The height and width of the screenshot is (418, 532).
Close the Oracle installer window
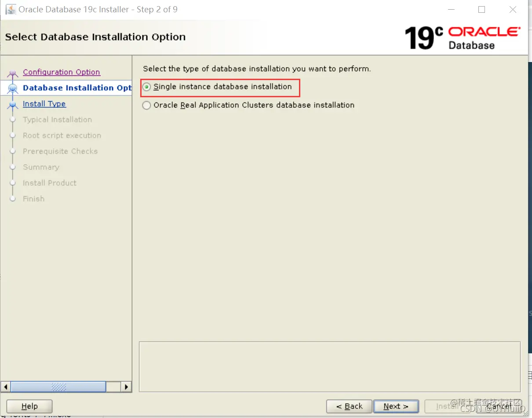point(513,9)
